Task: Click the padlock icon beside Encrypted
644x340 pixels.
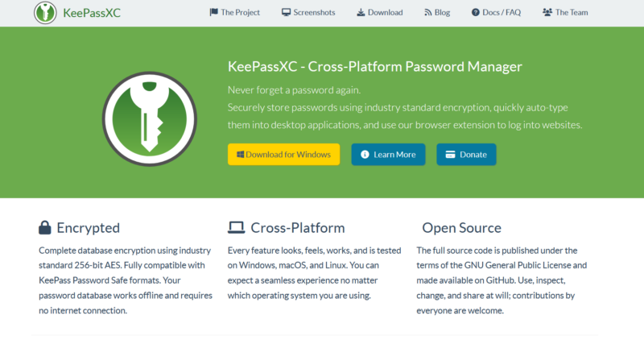Action: [x=45, y=227]
